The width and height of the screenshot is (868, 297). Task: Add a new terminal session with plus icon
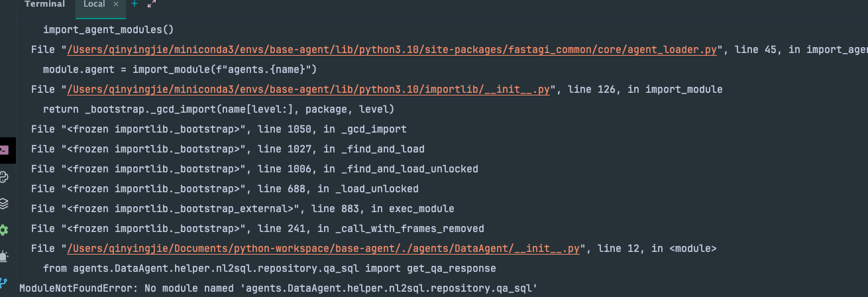point(135,5)
